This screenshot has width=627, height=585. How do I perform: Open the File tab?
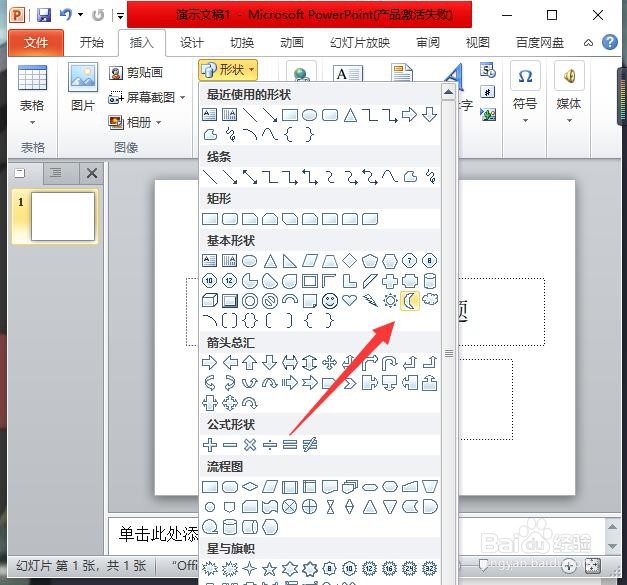[x=36, y=42]
